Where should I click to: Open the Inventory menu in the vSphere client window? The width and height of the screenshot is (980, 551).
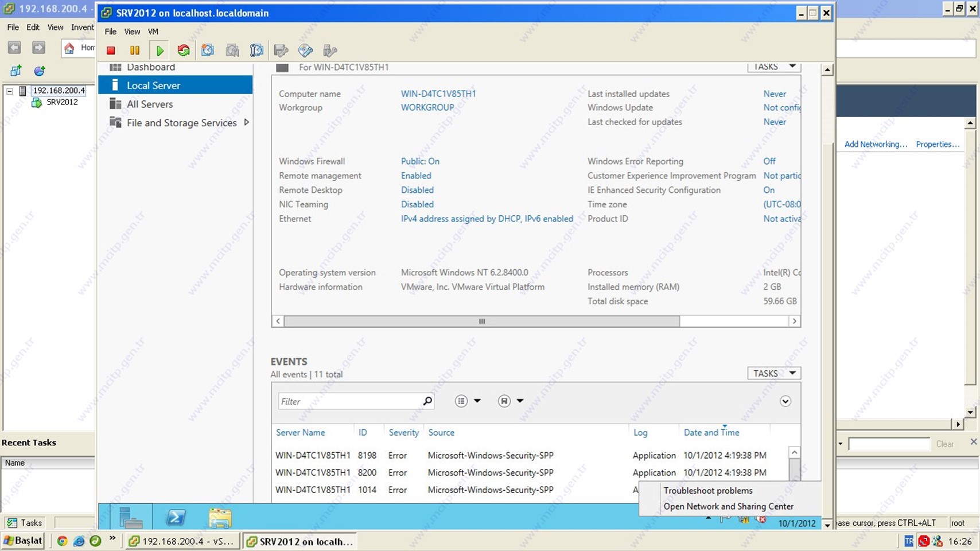click(x=83, y=27)
